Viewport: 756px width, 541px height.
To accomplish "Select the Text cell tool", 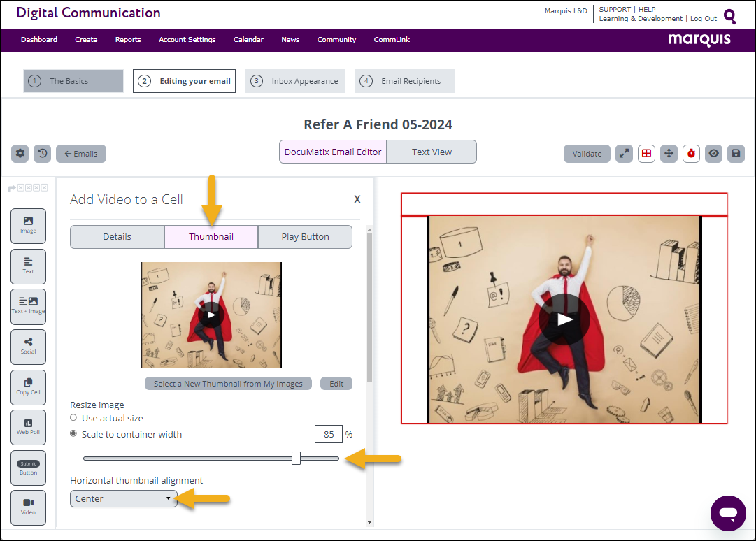I will click(29, 266).
